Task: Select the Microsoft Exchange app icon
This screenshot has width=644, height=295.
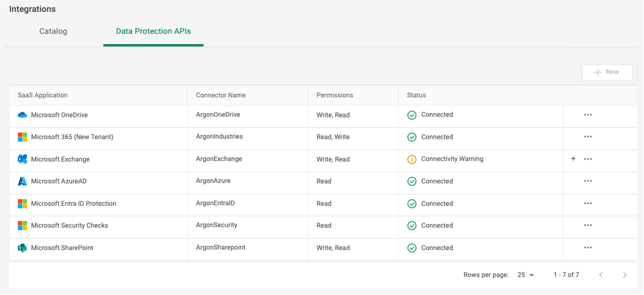Action: [x=22, y=159]
